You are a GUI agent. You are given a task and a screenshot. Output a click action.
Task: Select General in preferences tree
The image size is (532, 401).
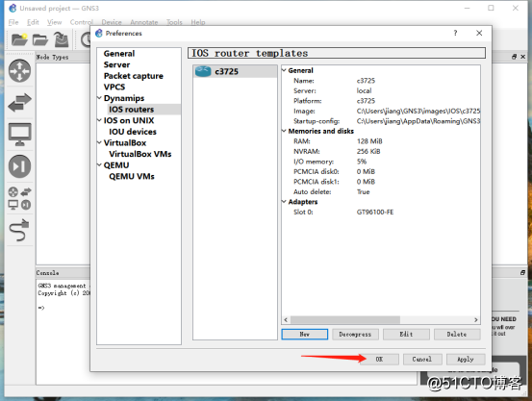[x=119, y=54]
